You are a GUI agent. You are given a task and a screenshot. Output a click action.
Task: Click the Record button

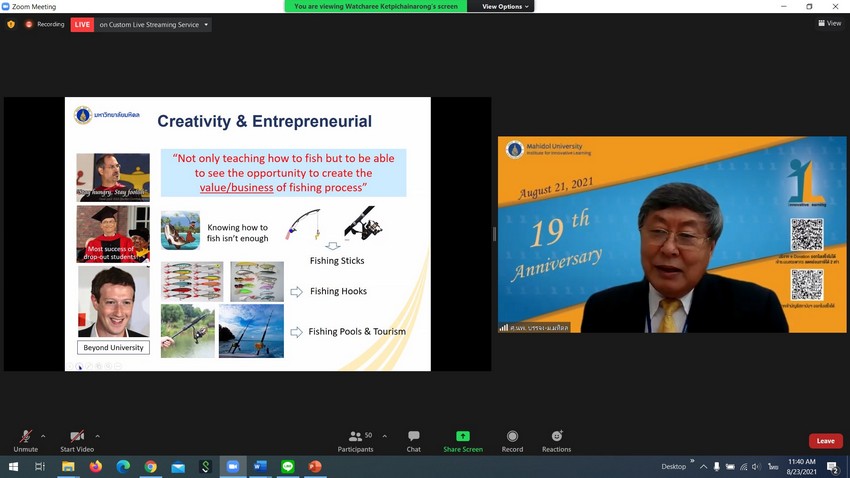[512, 440]
